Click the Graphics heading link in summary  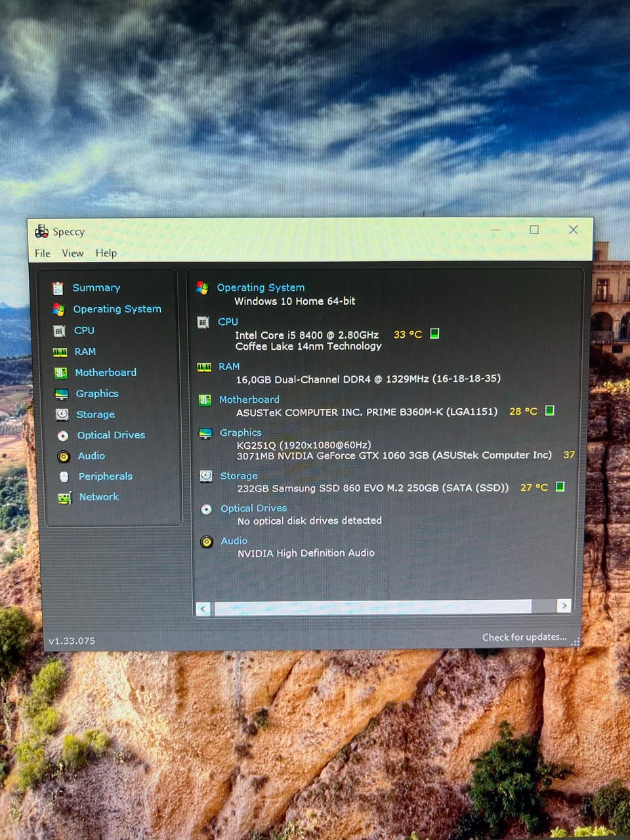point(241,432)
